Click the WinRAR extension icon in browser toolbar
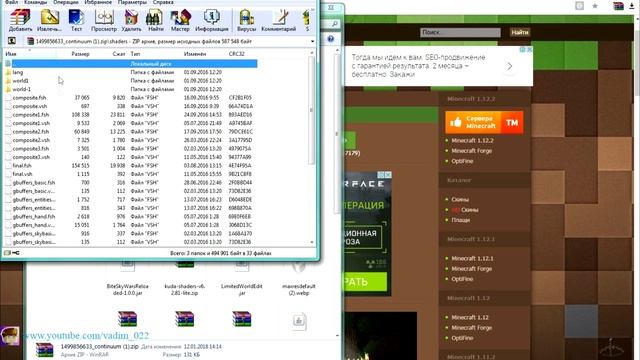Screen dimensions: 640x360 click(x=618, y=6)
